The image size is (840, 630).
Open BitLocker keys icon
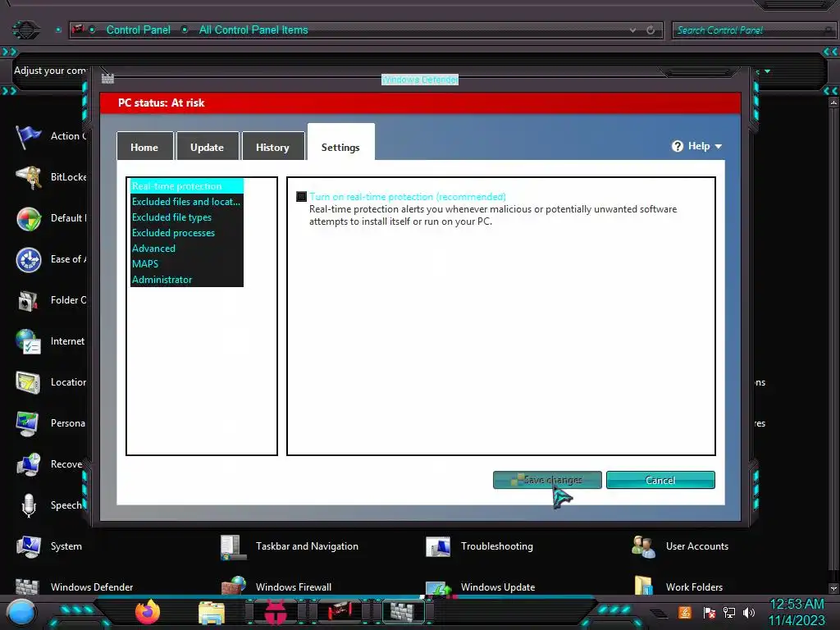[28, 177]
